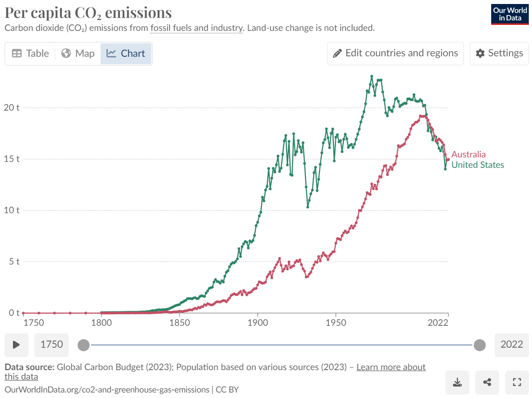Select the Chart tab
This screenshot has width=532, height=398.
coord(126,53)
